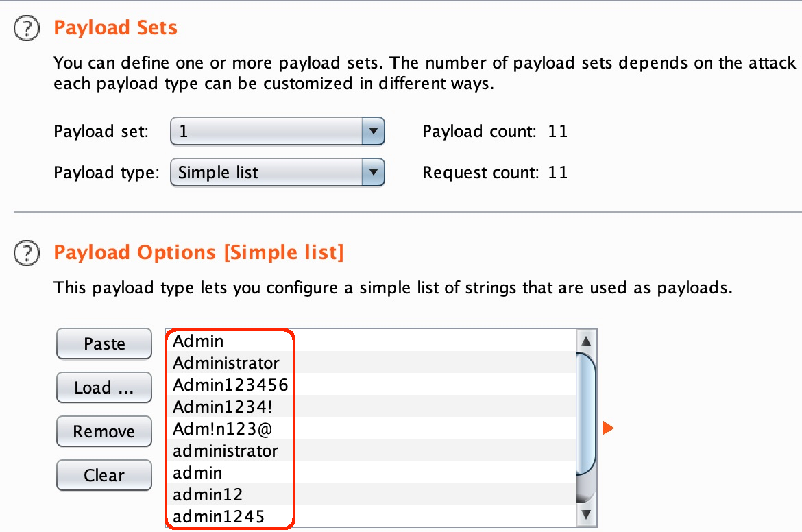Click the Paste button
The height and width of the screenshot is (532, 802).
pyautogui.click(x=104, y=344)
